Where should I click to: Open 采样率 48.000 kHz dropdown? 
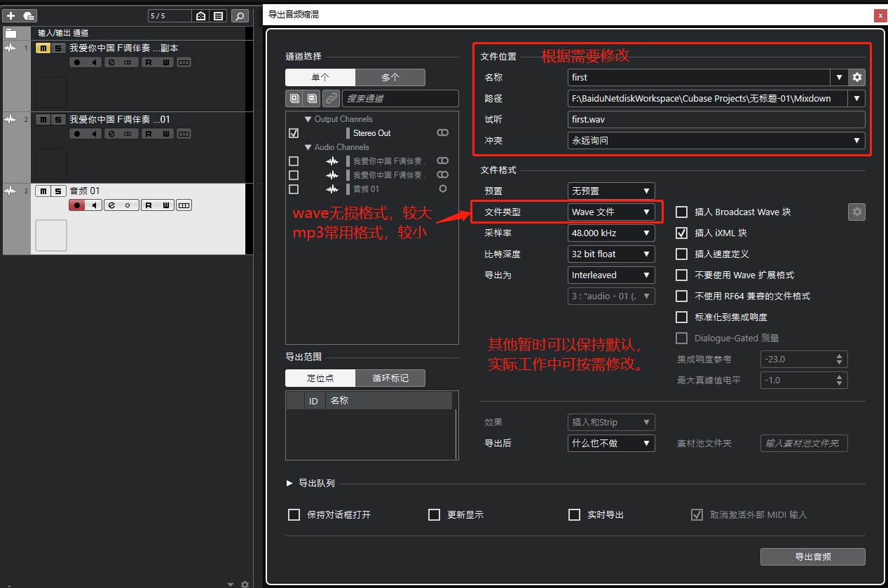pyautogui.click(x=611, y=233)
